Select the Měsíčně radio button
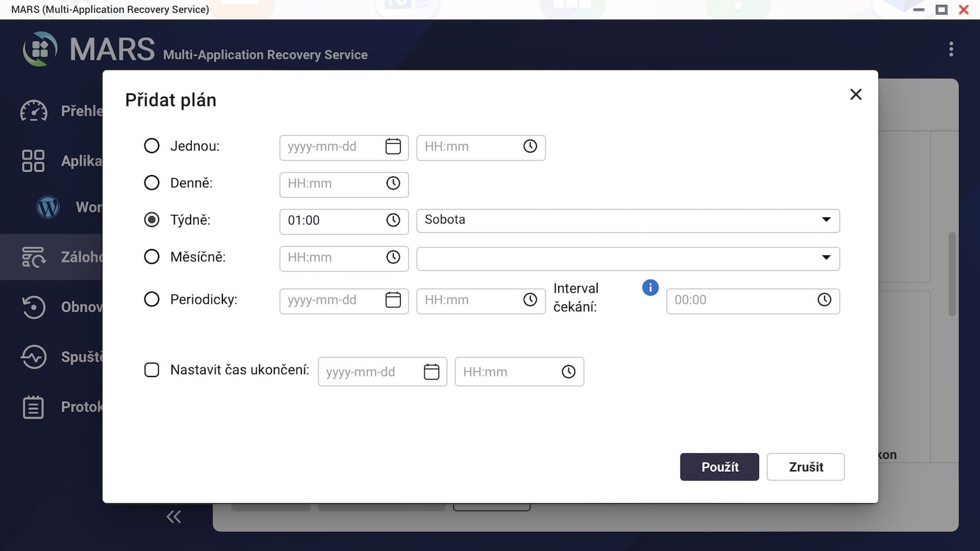 coord(151,257)
